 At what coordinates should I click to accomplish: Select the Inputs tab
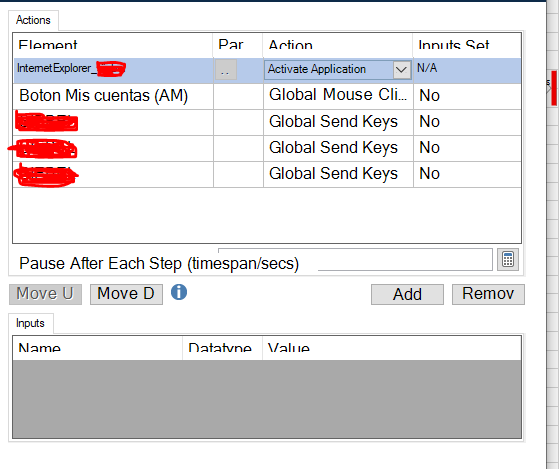(30, 323)
